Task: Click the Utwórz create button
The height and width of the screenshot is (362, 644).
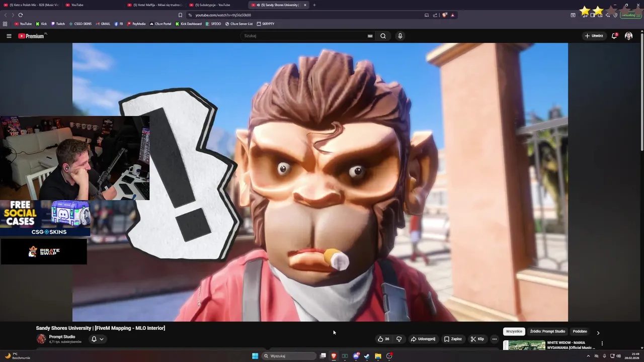Action: point(594,36)
